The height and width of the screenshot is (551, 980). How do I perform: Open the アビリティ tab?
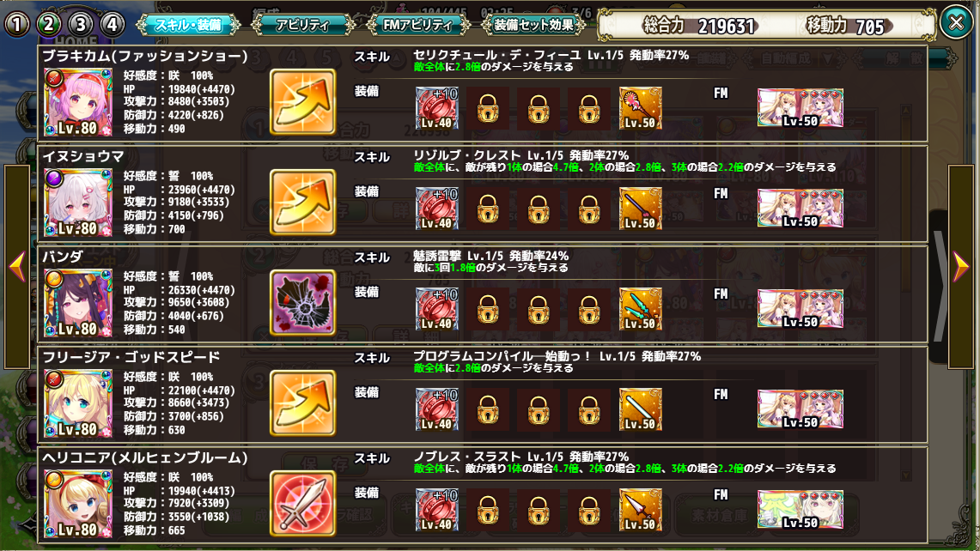coord(302,25)
